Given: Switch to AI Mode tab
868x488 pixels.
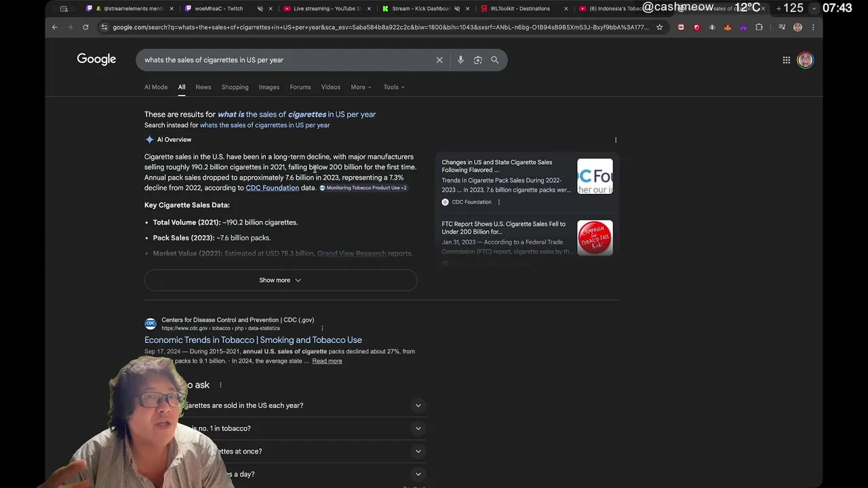Looking at the screenshot, I should [x=156, y=87].
